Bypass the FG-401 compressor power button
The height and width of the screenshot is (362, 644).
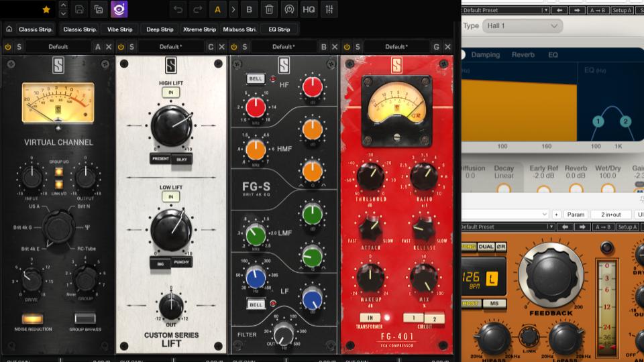click(346, 47)
